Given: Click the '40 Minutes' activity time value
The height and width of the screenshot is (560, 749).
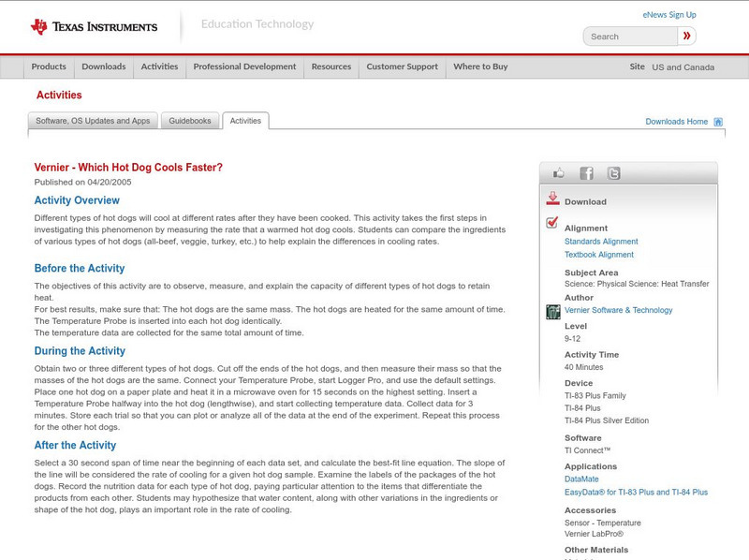Looking at the screenshot, I should point(583,367).
